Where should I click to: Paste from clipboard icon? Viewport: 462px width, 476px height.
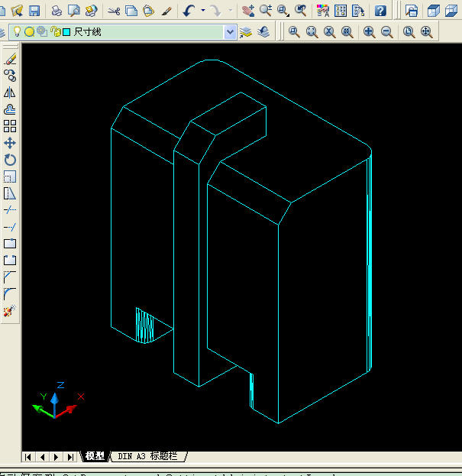(149, 11)
